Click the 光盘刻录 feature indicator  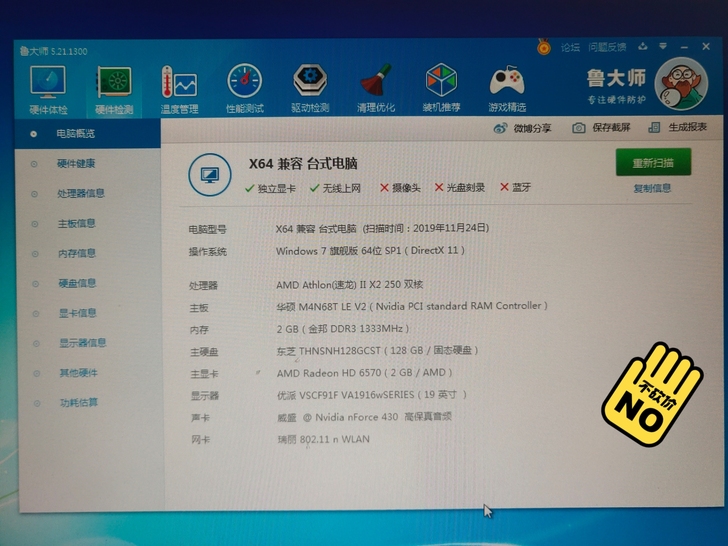pyautogui.click(x=460, y=187)
